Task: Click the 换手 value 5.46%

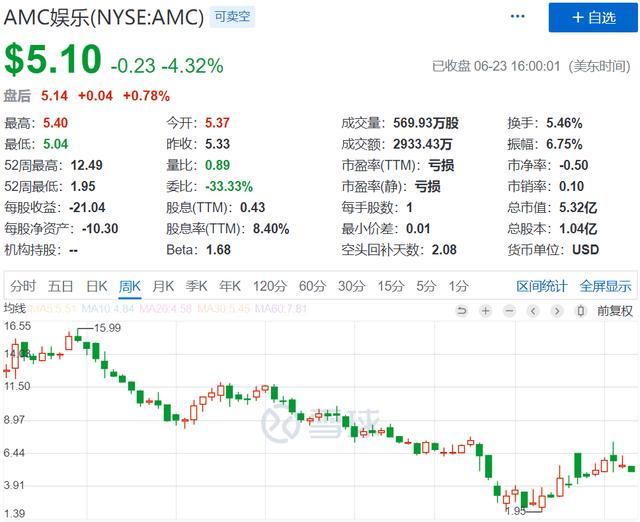Action: point(564,123)
